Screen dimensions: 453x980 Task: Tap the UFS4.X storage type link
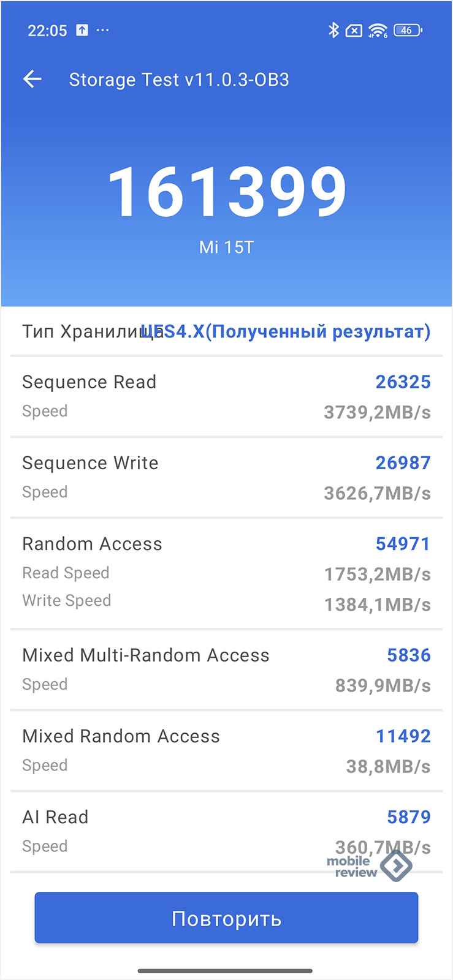point(286,331)
